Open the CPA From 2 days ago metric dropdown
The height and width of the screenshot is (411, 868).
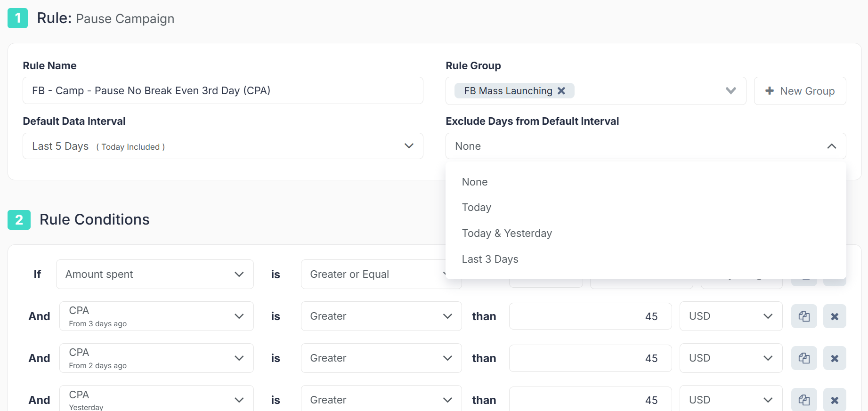click(156, 358)
